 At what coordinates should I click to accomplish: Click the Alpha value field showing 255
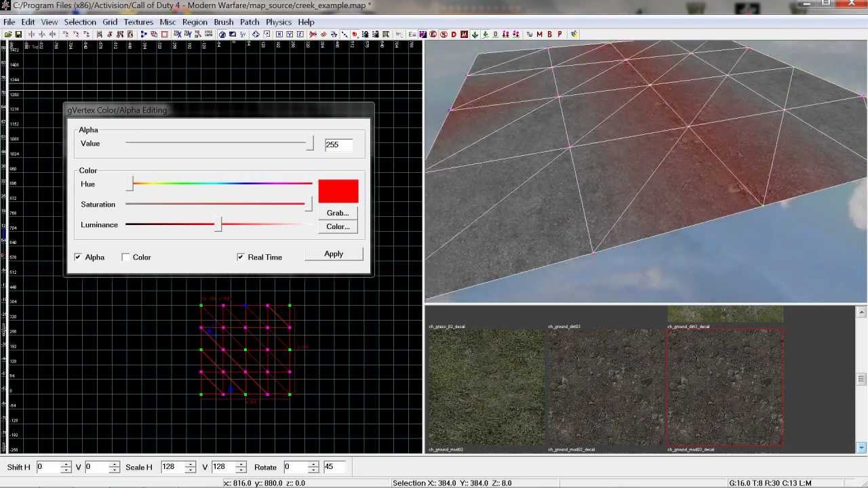338,144
